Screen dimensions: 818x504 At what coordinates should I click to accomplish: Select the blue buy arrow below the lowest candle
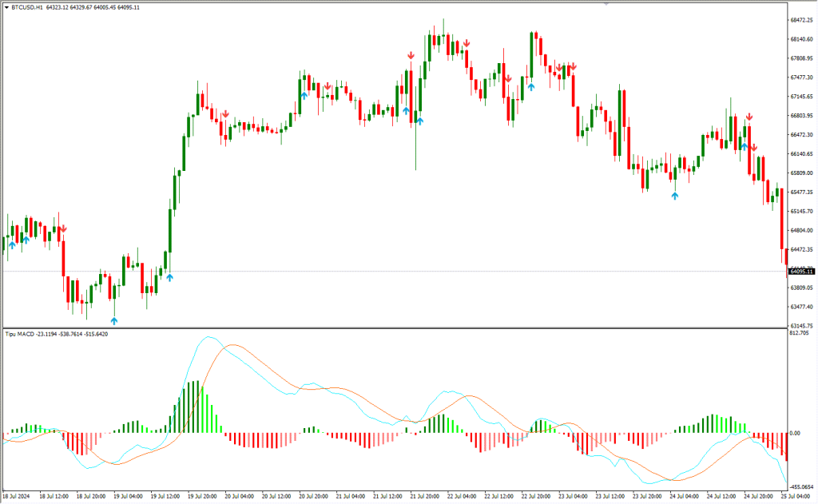[x=113, y=319]
